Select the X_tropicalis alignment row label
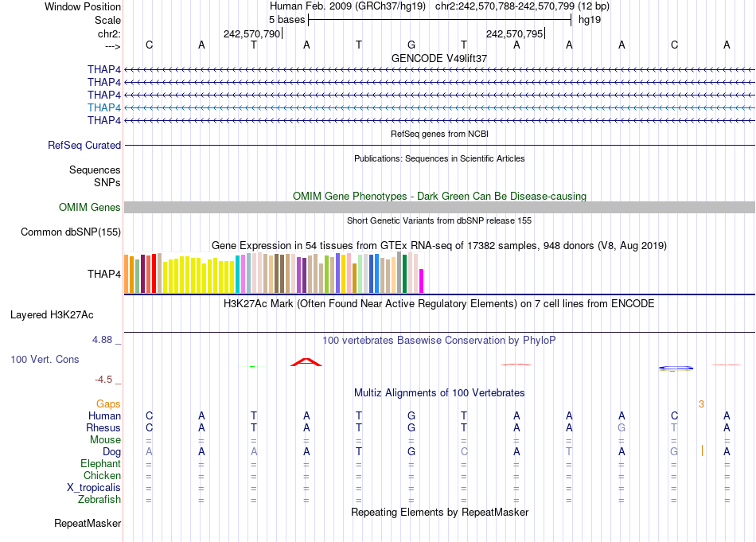Screen dimensions: 756x542 (94, 488)
